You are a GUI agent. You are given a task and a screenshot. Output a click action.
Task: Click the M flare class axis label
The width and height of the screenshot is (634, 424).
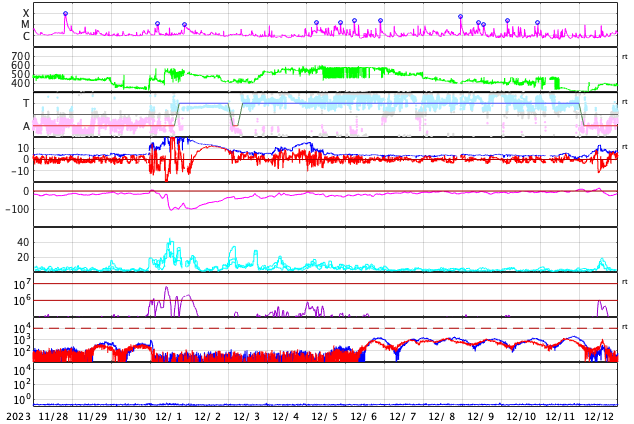pyautogui.click(x=25, y=25)
